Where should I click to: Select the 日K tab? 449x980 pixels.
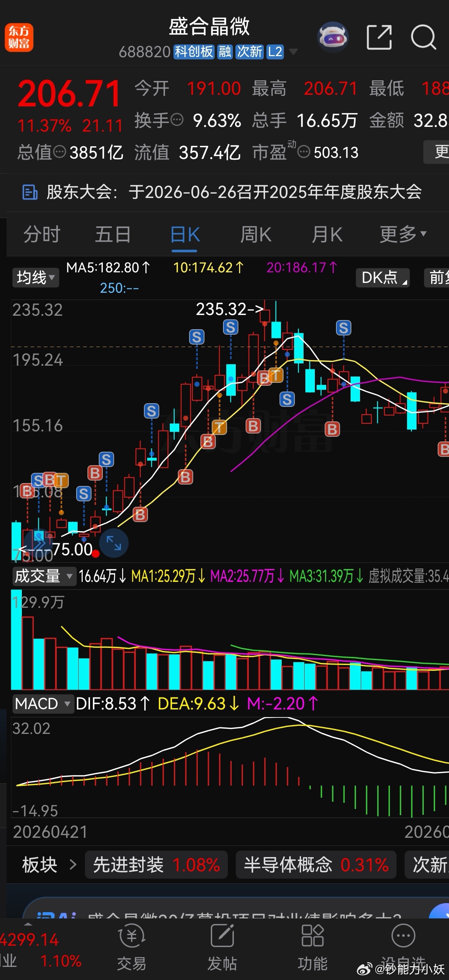(x=184, y=234)
